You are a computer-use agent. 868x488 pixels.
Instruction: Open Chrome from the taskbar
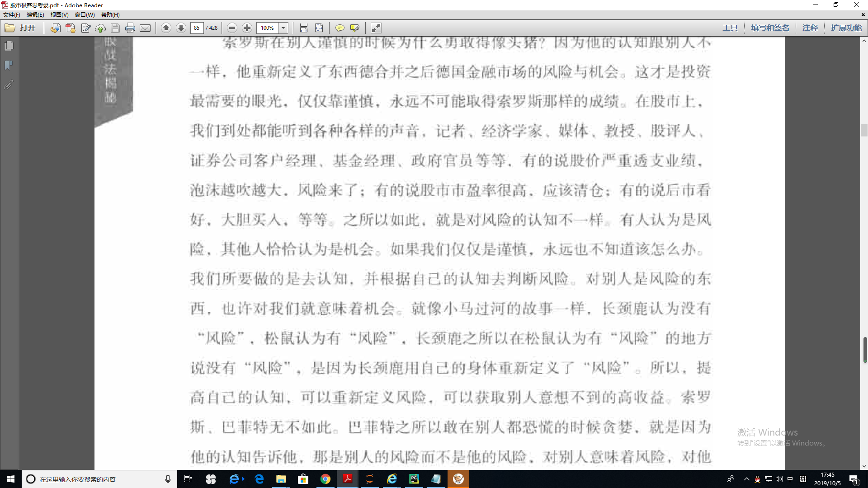point(325,479)
